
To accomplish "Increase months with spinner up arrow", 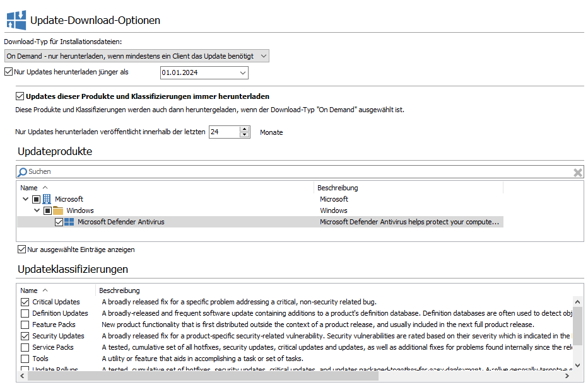I will 245,129.
